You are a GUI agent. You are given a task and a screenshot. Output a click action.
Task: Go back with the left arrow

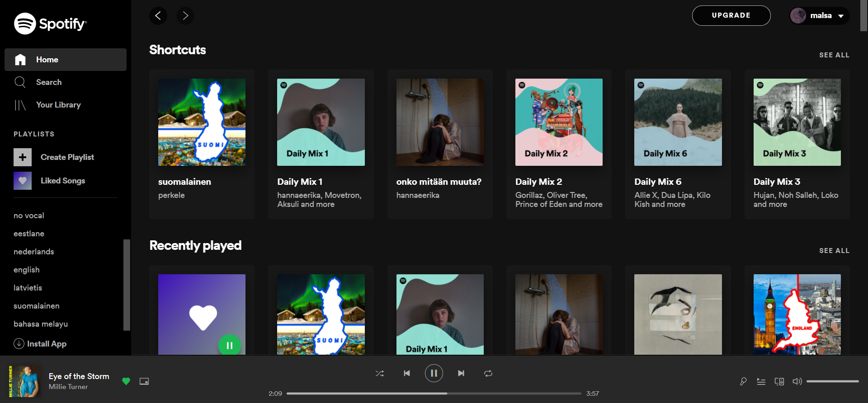click(x=158, y=16)
